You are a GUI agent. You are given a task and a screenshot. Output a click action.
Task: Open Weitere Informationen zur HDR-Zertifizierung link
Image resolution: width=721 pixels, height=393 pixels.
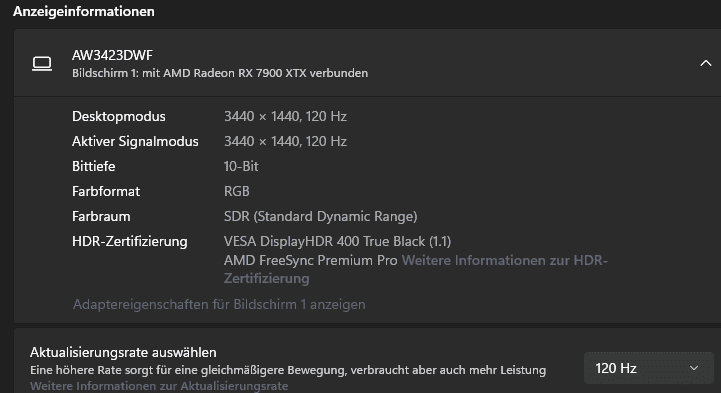(x=416, y=269)
